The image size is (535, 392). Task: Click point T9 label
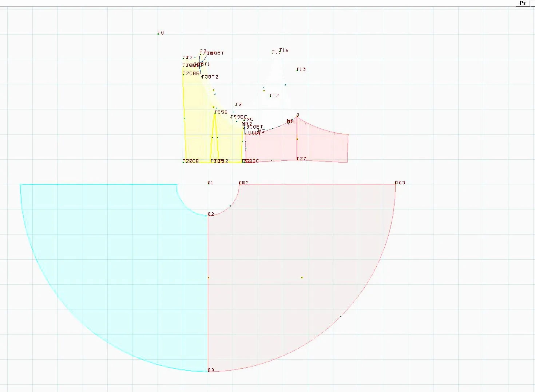tap(238, 104)
